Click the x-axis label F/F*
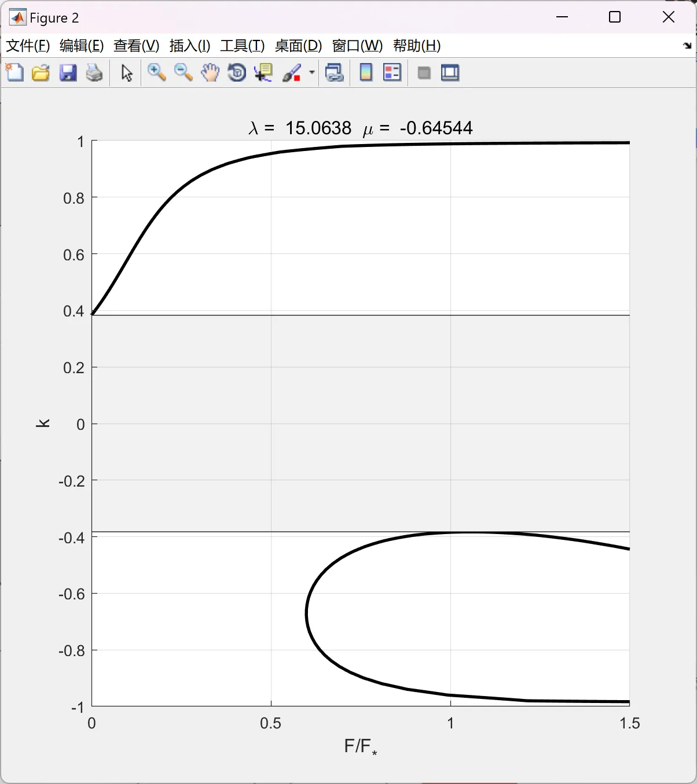 360,747
